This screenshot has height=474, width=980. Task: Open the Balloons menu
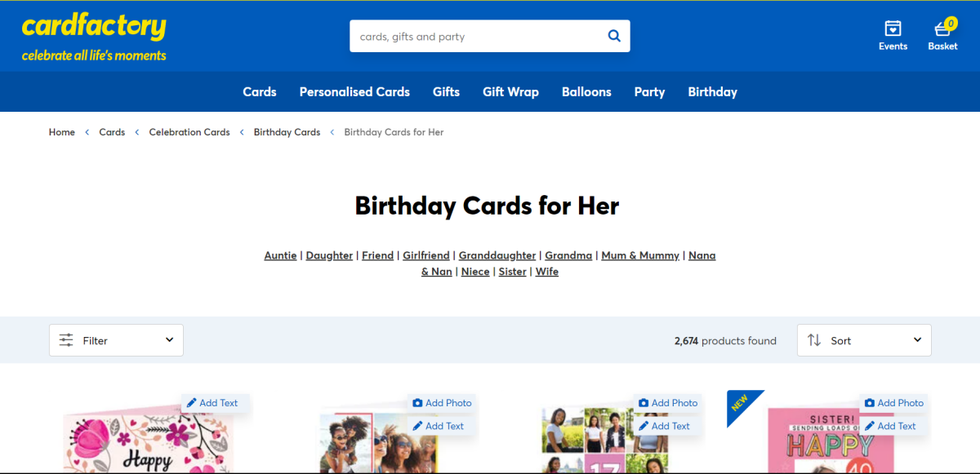coord(586,92)
